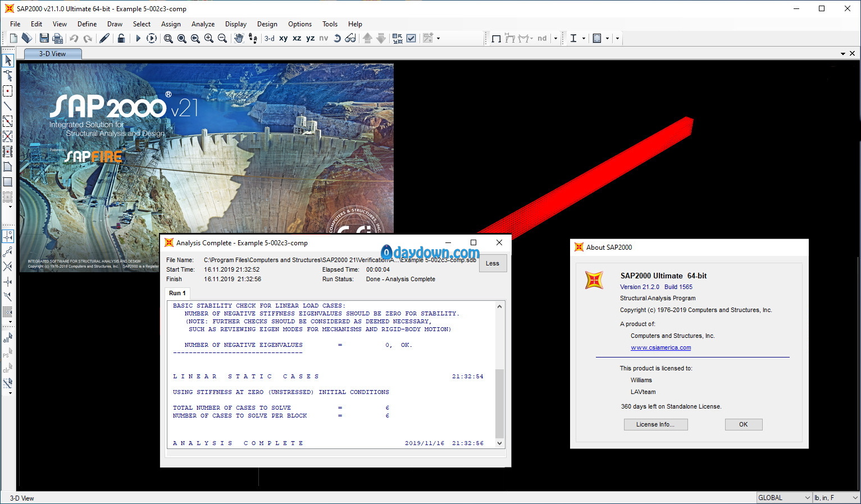Click OK in About SAP2000
Screen dimensions: 861x504
743,424
